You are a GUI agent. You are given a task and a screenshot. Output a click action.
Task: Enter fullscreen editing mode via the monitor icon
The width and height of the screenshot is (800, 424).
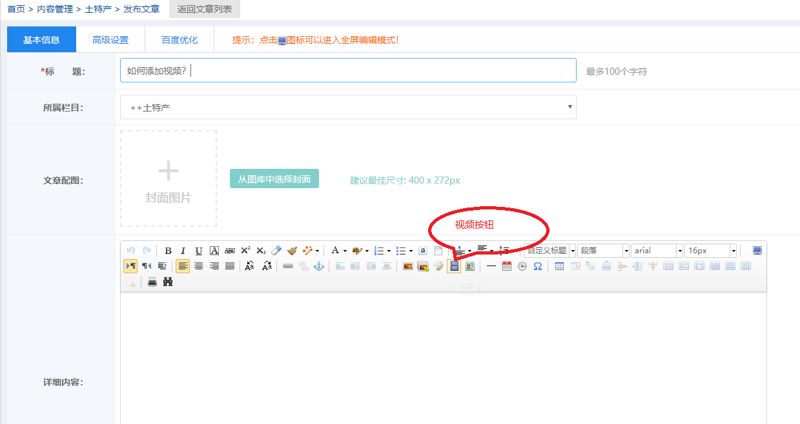tap(757, 251)
